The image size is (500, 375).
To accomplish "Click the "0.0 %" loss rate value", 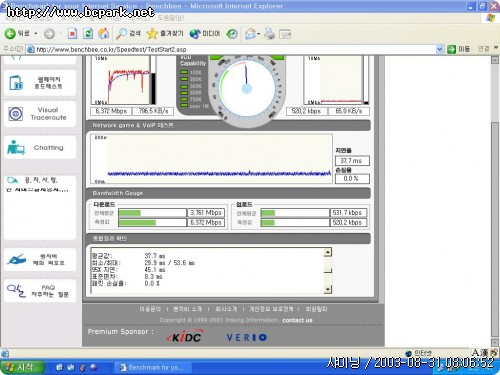I will point(352,179).
